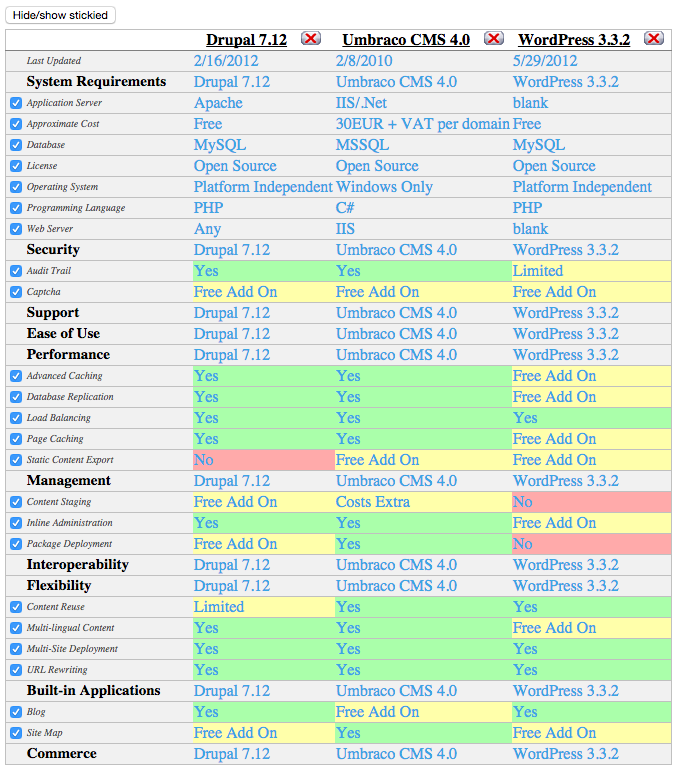Click the Ease of Use section heading

tap(63, 333)
